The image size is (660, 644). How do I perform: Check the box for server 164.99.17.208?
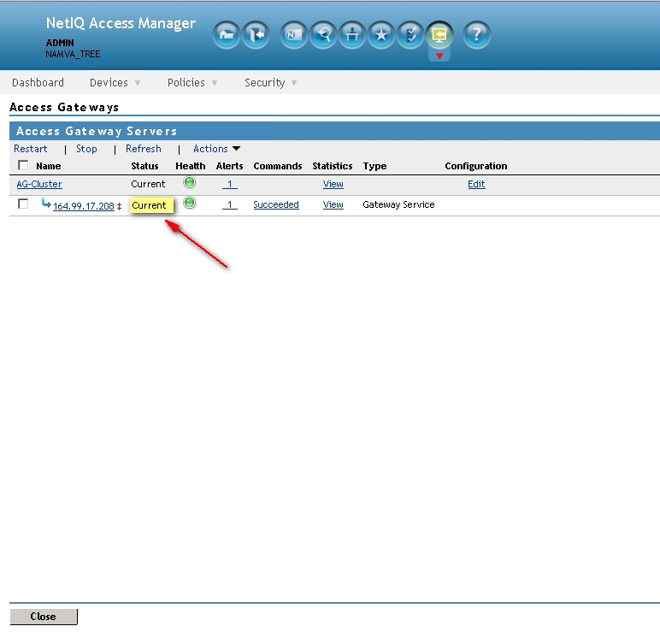23,204
